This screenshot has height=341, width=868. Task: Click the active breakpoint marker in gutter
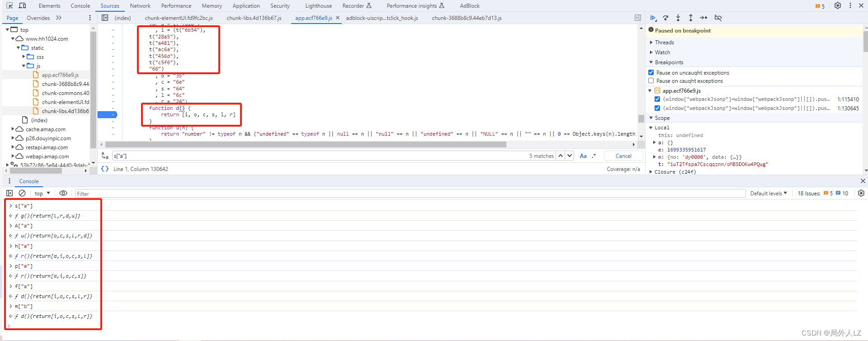click(108, 114)
